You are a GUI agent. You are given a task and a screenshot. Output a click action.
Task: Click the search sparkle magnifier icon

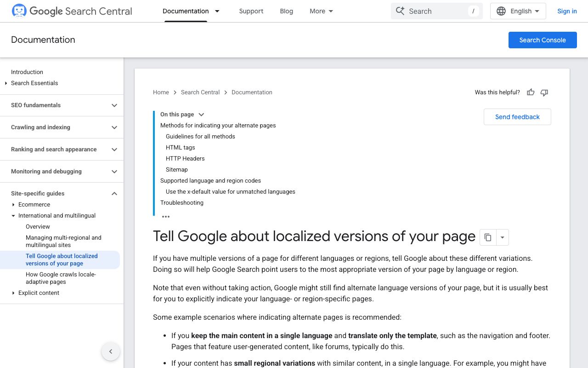coord(400,11)
